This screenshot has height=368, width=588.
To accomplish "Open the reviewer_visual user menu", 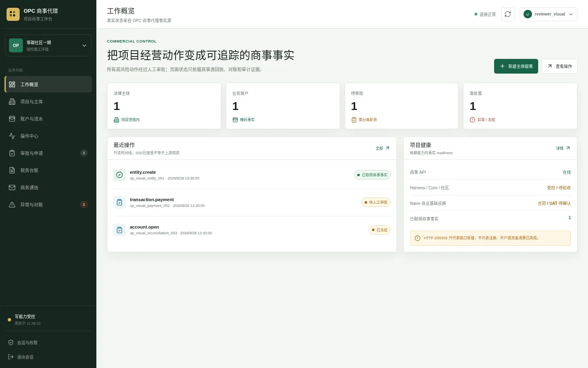I will 548,14.
